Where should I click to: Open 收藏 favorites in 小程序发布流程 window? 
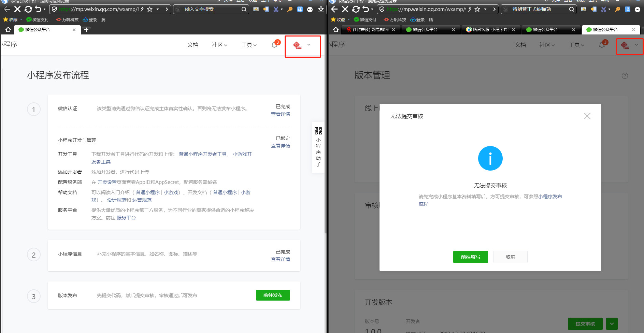[11, 19]
